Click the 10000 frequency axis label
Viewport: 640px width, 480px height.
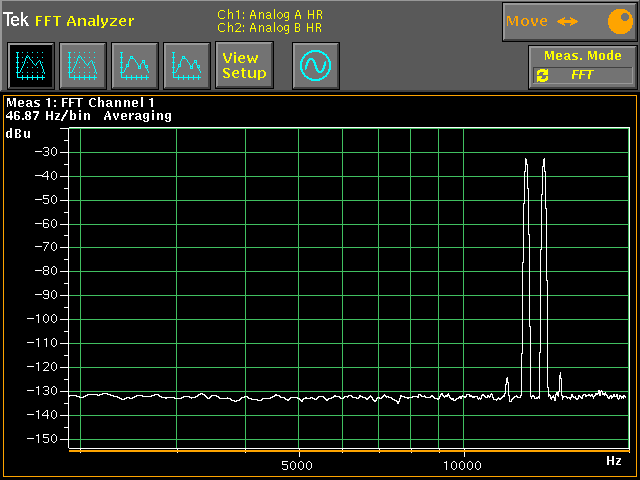463,466
